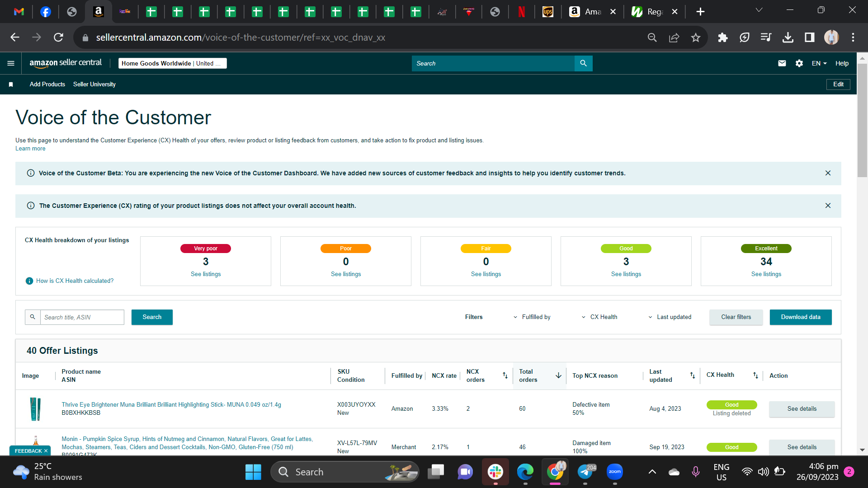Close the FEEDBACK tab widget
The width and height of the screenshot is (868, 488).
(46, 451)
